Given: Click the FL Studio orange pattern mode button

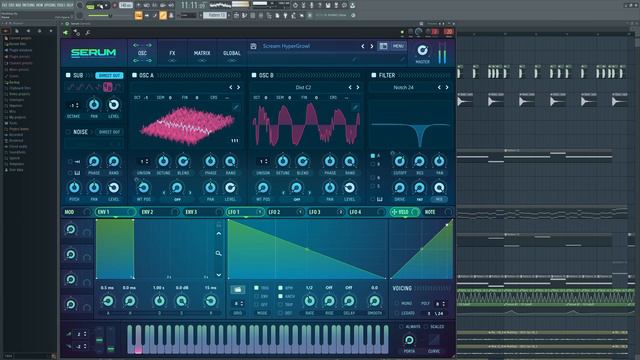Looking at the screenshot, I should [x=138, y=16].
